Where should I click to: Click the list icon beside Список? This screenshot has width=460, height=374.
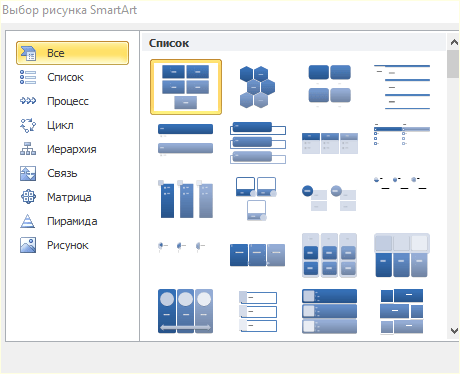click(28, 77)
